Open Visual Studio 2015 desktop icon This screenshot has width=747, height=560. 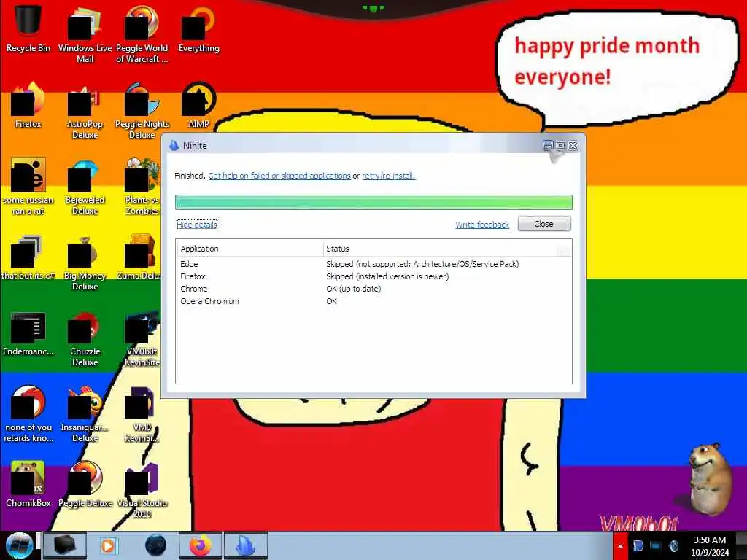[142, 491]
